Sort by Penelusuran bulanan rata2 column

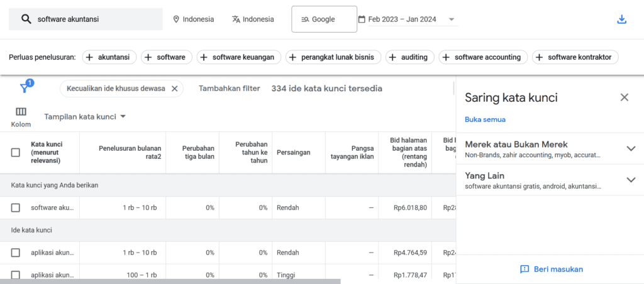click(130, 152)
